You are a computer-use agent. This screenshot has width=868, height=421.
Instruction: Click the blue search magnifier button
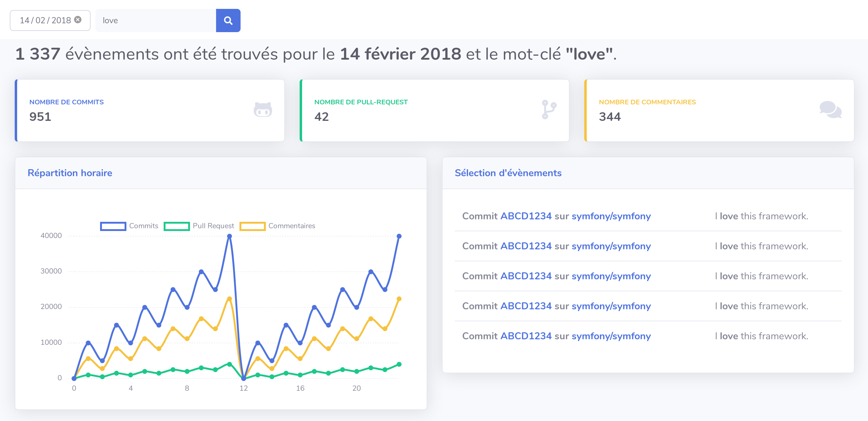(x=228, y=20)
